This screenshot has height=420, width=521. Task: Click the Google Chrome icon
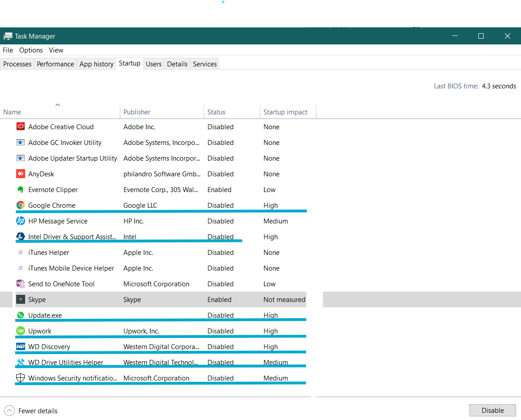(x=20, y=205)
